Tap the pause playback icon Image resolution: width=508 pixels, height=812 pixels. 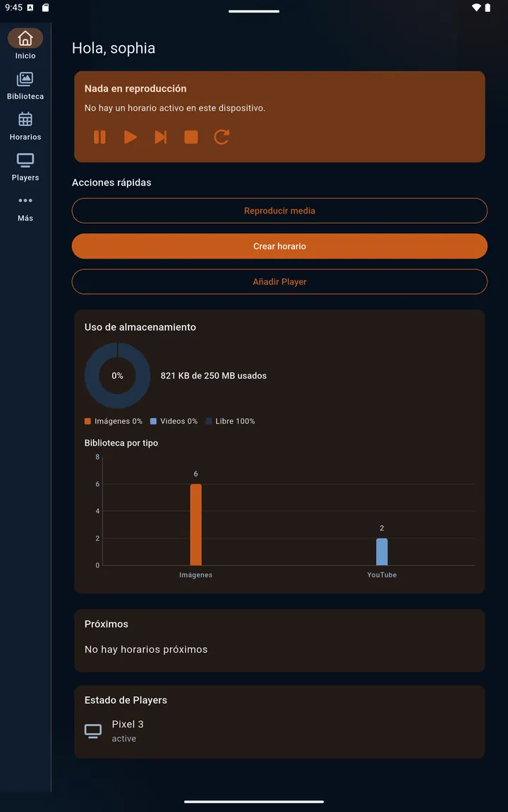pyautogui.click(x=99, y=137)
